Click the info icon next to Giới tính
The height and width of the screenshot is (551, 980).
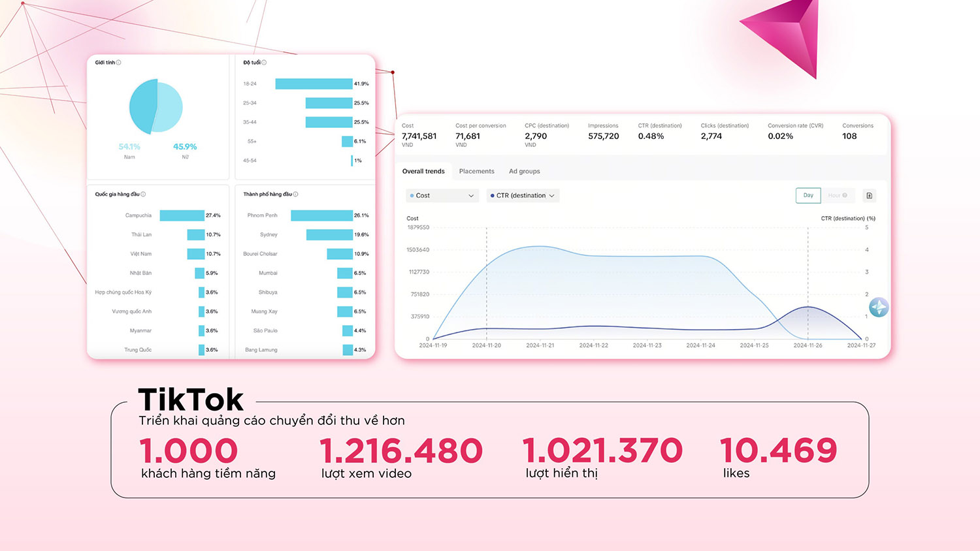[118, 63]
